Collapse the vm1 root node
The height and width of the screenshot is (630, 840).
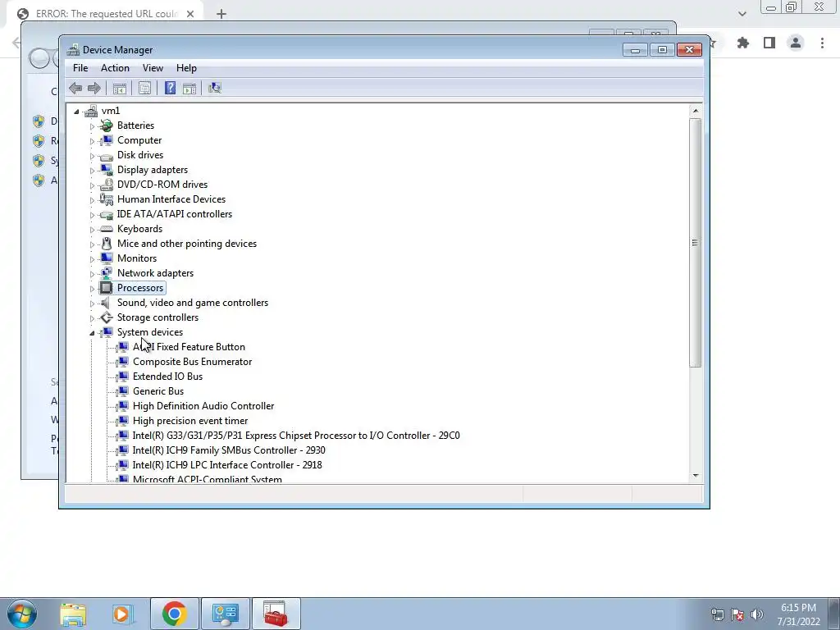pos(76,112)
